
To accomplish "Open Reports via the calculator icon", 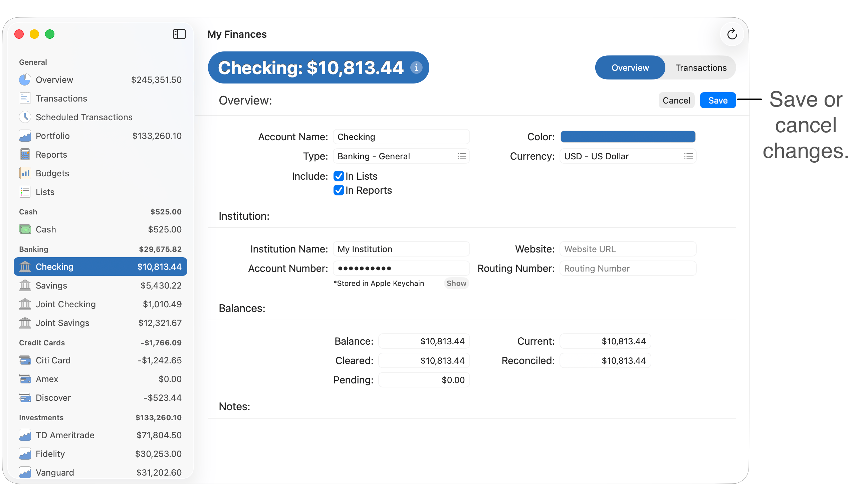I will click(x=25, y=155).
